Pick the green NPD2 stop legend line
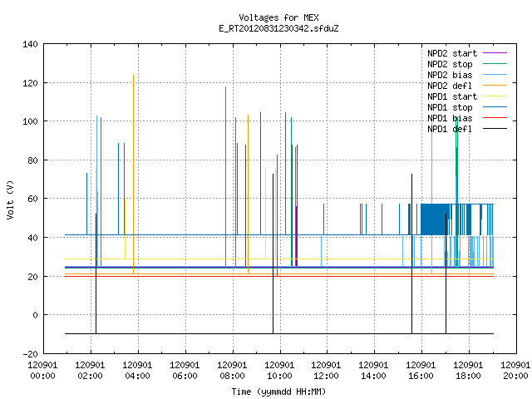 point(495,64)
